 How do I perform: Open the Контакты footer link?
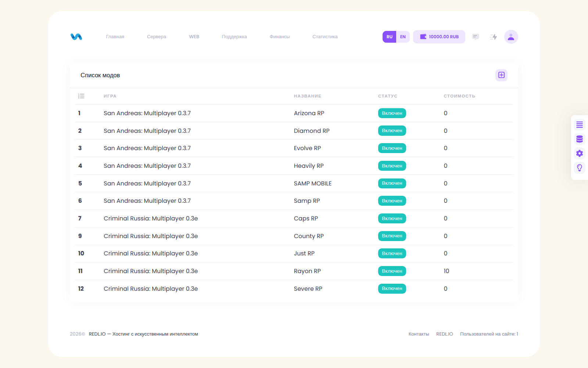tap(419, 334)
